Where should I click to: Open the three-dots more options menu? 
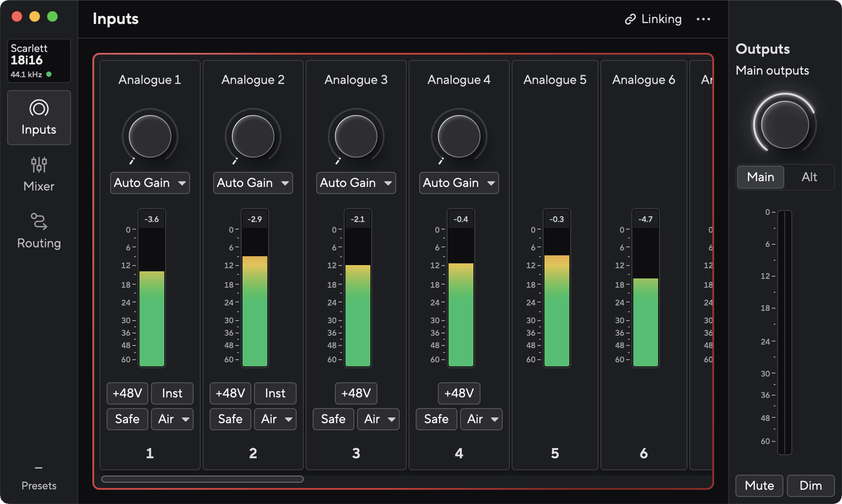[703, 19]
